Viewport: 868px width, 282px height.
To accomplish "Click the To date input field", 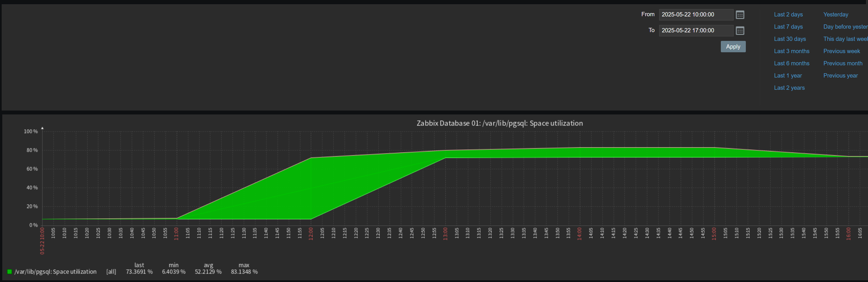I will (x=696, y=30).
